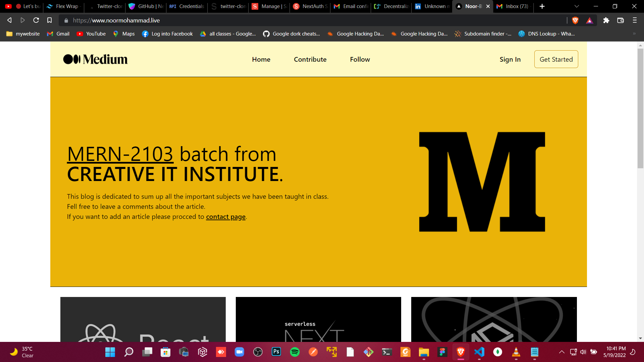This screenshot has width=644, height=362.
Task: Click the page vertical scrollbar thumb
Action: pos(640,108)
